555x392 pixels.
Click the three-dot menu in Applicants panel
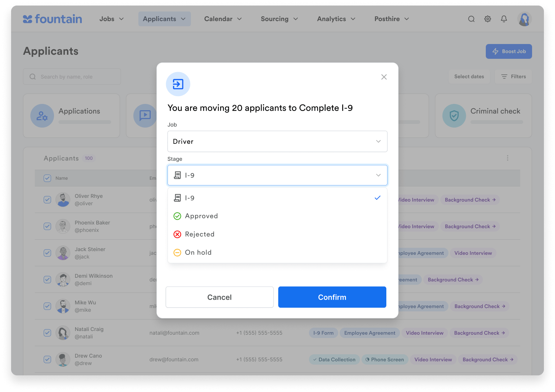pos(507,158)
